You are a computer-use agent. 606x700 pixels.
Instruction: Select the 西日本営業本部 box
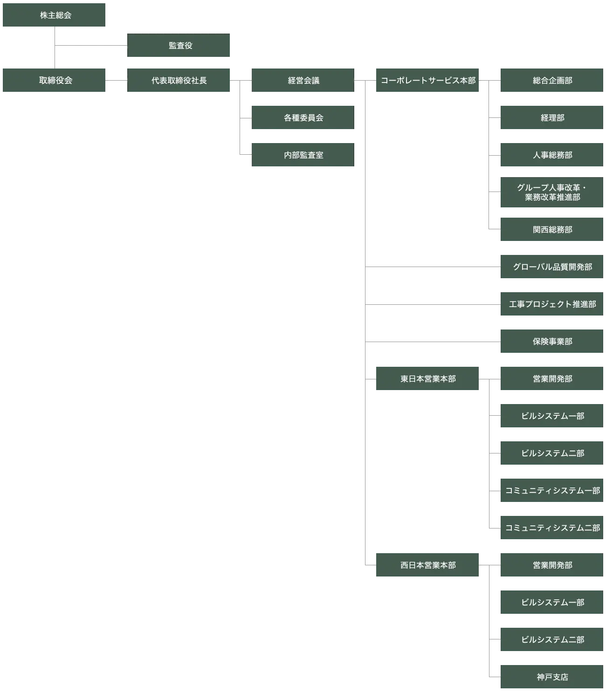tap(427, 565)
